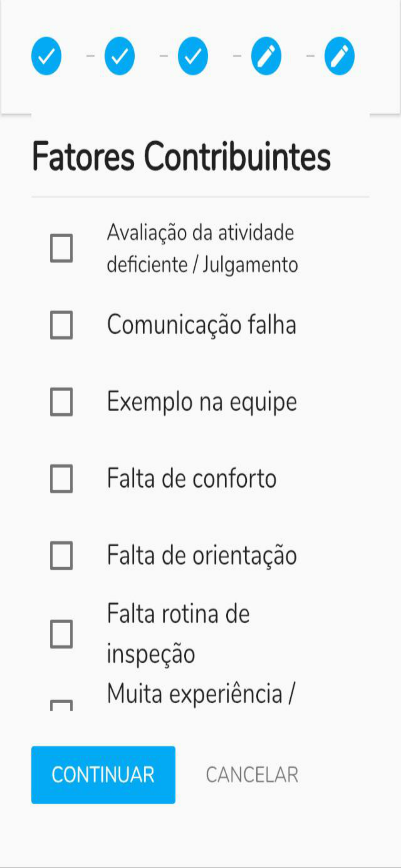Click the CONTINUAR button
This screenshot has width=401, height=868.
103,775
